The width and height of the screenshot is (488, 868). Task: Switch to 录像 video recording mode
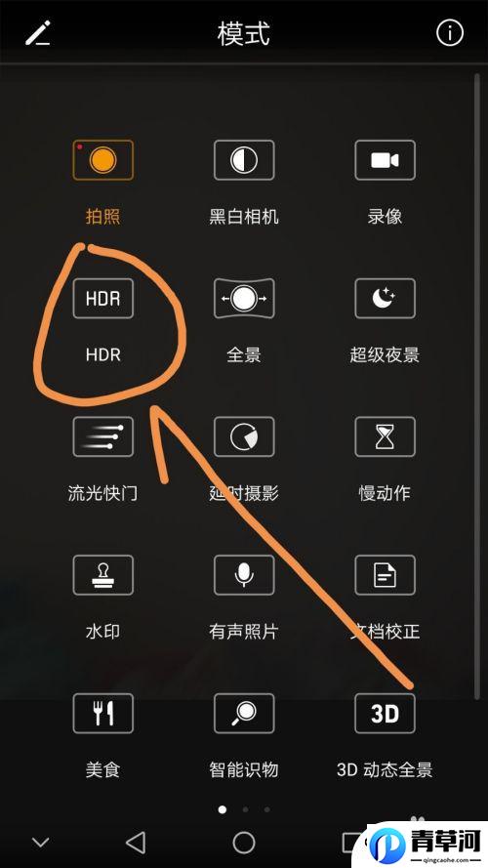[x=385, y=160]
